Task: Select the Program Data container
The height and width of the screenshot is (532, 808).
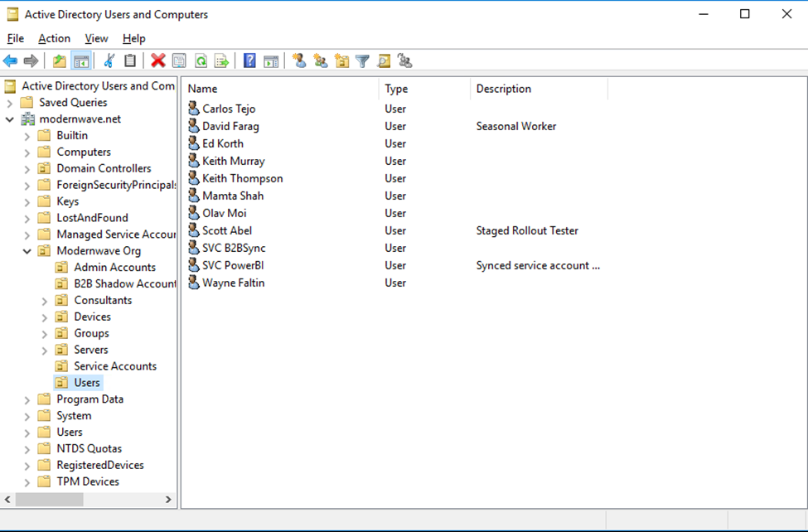Action: (90, 399)
